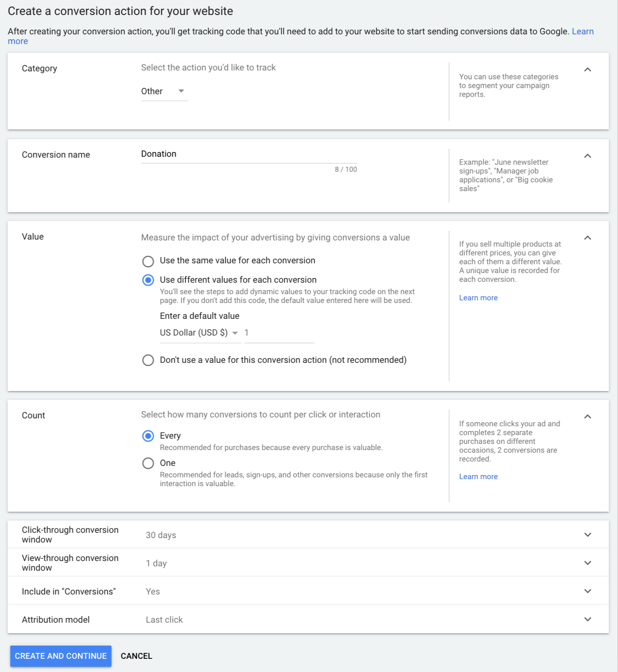Click the Create and Continue button
The height and width of the screenshot is (672, 618).
61,656
